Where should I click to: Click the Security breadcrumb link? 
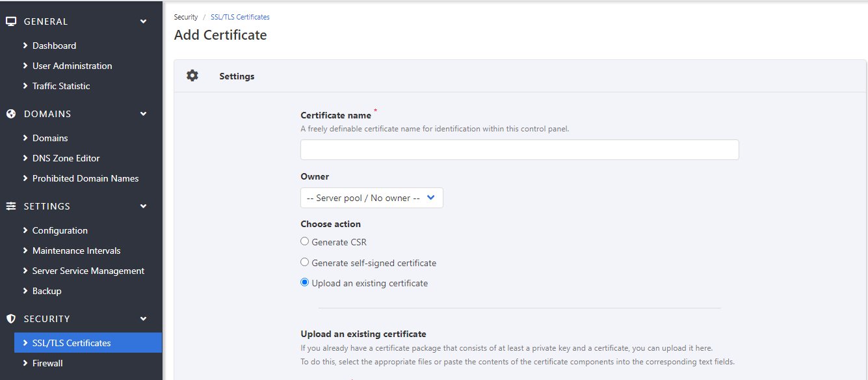coord(186,17)
